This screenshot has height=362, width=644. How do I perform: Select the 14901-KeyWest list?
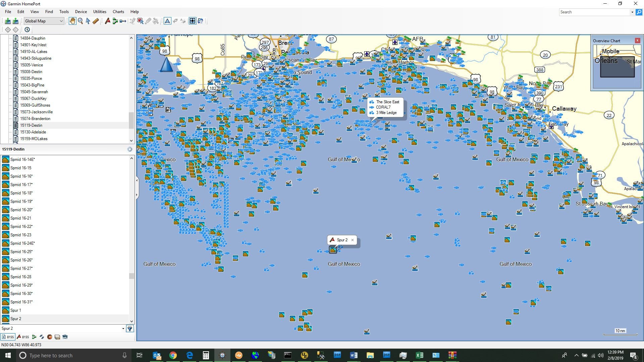(33, 45)
